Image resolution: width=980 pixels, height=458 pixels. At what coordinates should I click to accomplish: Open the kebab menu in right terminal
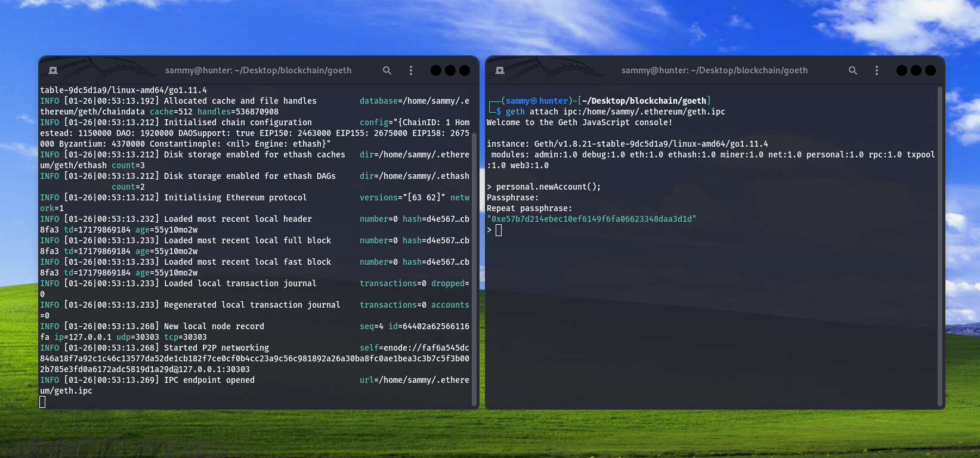coord(877,70)
